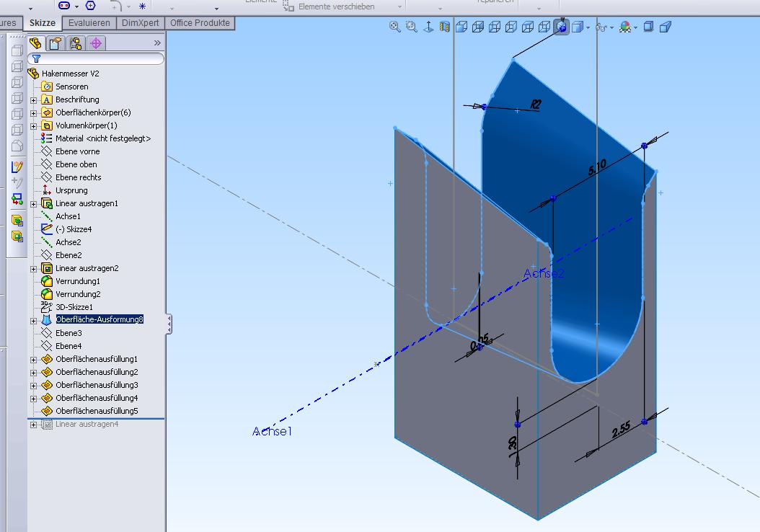Select the Ebene oben plane
760x532 pixels.
pyautogui.click(x=76, y=165)
